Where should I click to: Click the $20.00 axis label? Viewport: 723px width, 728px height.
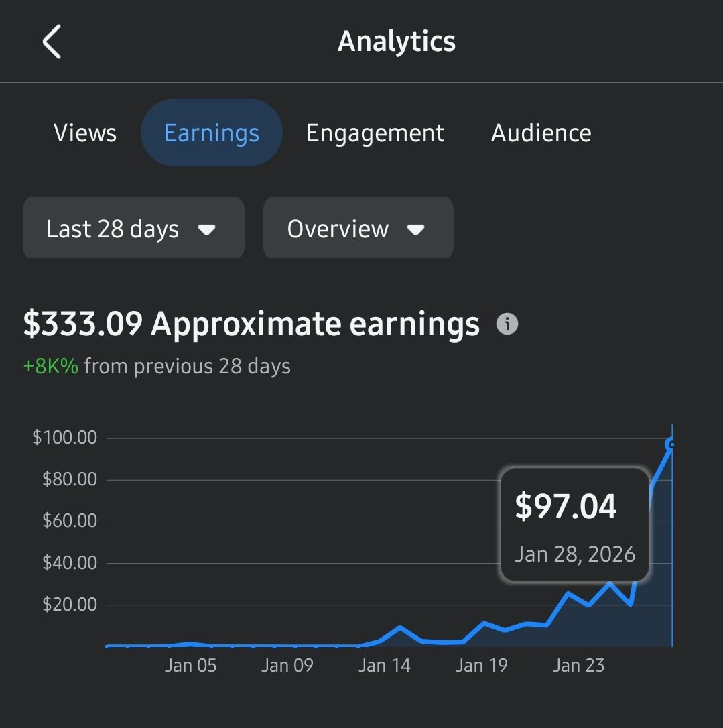[70, 605]
